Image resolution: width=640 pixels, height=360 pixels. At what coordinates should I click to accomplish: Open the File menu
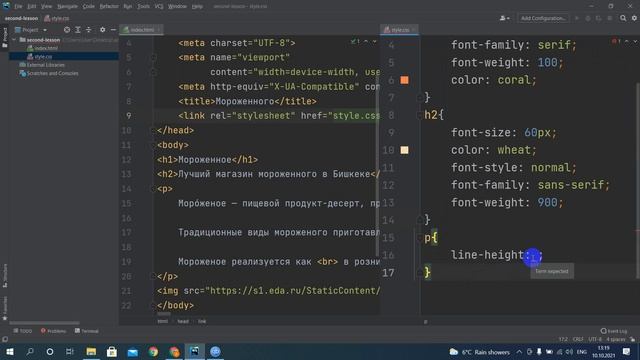(x=18, y=7)
